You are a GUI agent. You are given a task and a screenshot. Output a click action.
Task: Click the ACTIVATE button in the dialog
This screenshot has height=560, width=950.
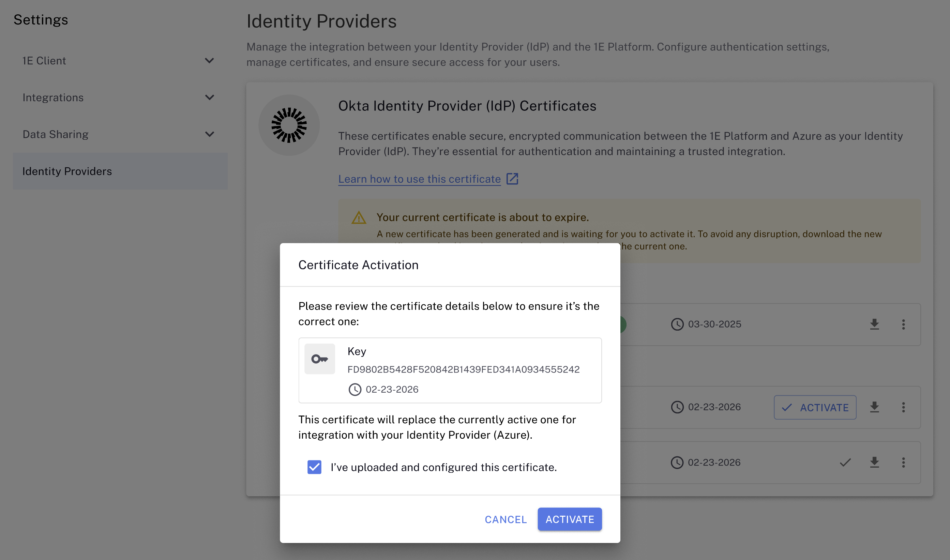pyautogui.click(x=569, y=519)
